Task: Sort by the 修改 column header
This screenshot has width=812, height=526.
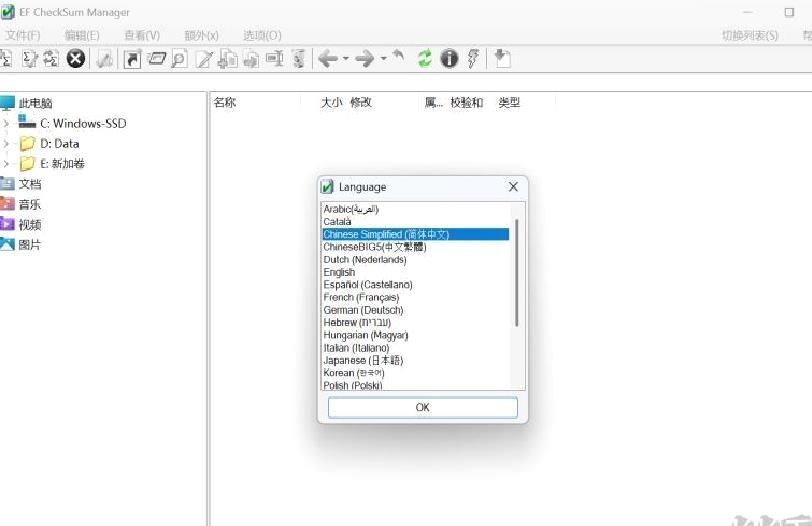Action: [361, 103]
